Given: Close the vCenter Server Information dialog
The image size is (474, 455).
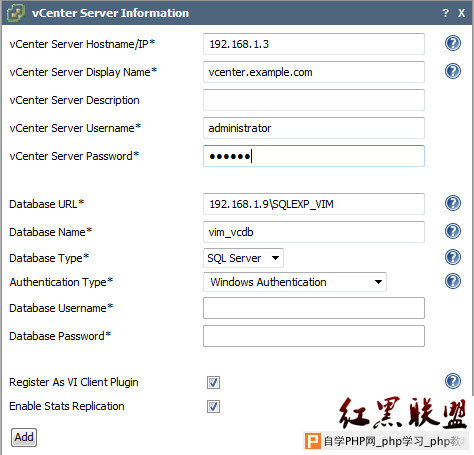Looking at the screenshot, I should point(461,13).
